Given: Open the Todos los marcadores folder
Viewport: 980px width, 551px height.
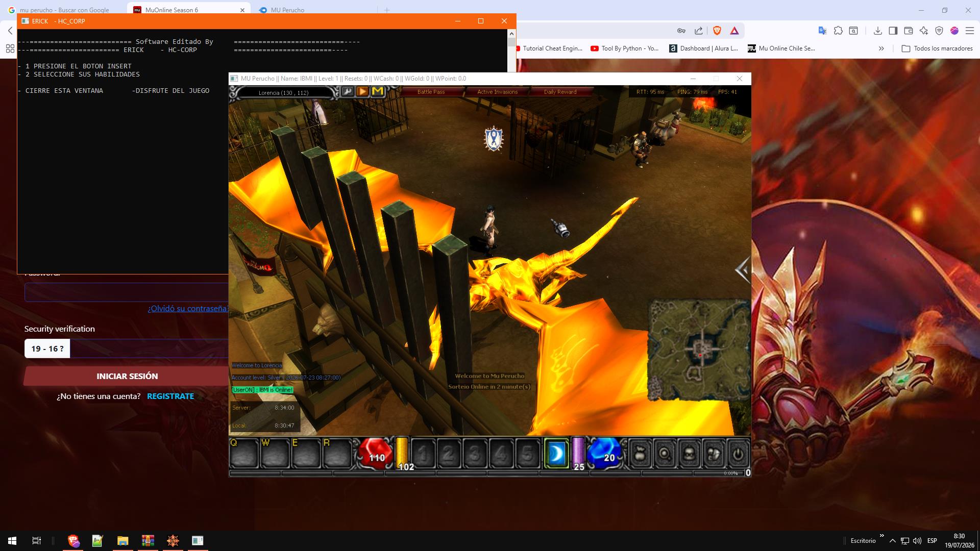Looking at the screenshot, I should pos(937,48).
